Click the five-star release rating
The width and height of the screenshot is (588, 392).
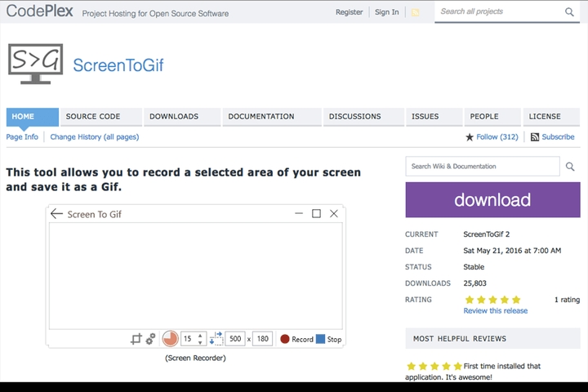[x=492, y=300]
